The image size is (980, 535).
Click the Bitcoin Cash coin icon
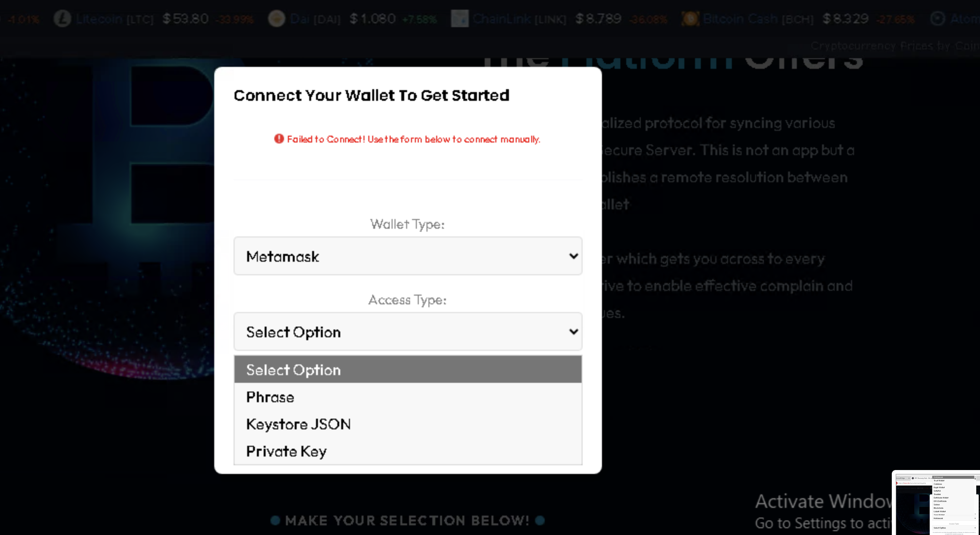point(690,19)
